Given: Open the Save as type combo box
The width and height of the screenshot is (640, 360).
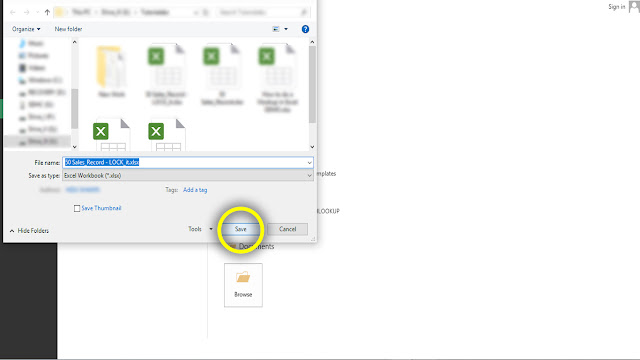Looking at the screenshot, I should 188,176.
